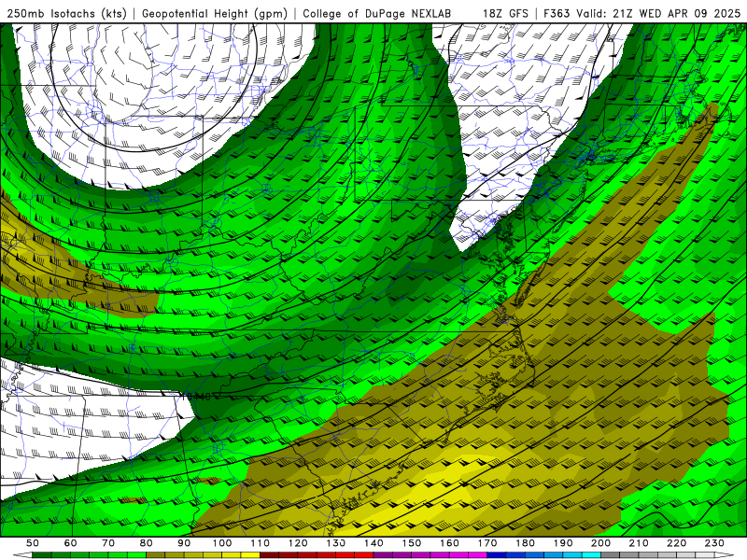Click the 90 value on the color scale
This screenshot has width=747, height=560.
pos(184,543)
